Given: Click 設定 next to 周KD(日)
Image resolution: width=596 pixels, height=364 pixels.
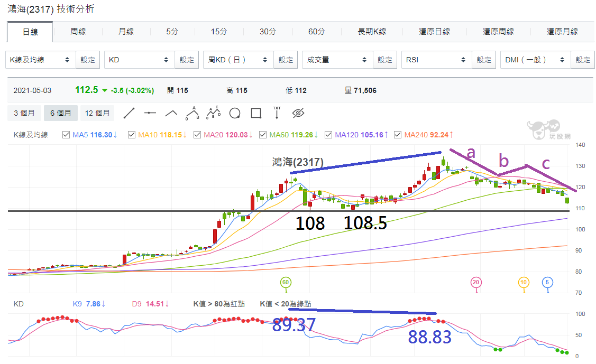Looking at the screenshot, I should [286, 60].
